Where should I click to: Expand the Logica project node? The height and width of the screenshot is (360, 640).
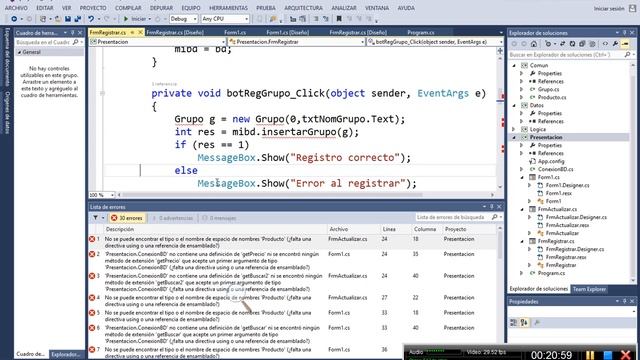click(514, 129)
